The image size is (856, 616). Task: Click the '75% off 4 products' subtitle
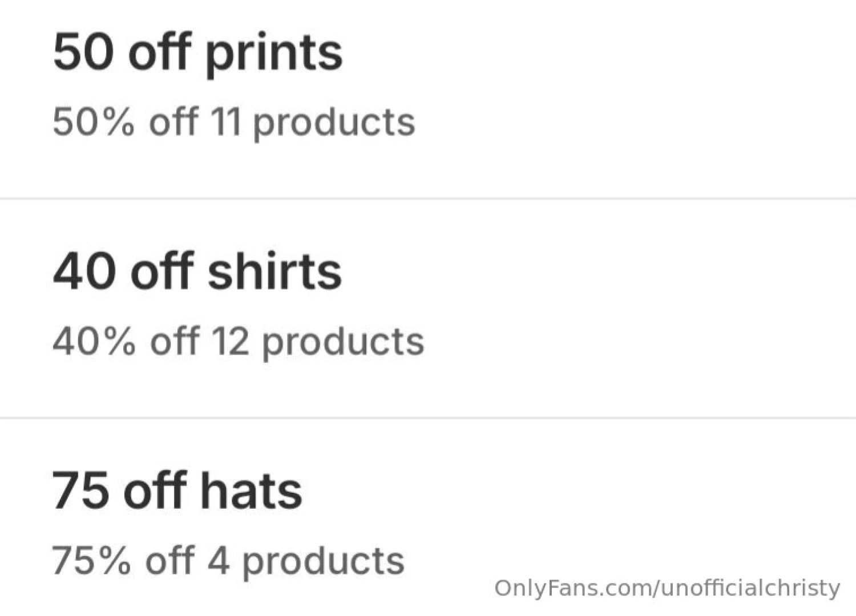click(x=227, y=561)
